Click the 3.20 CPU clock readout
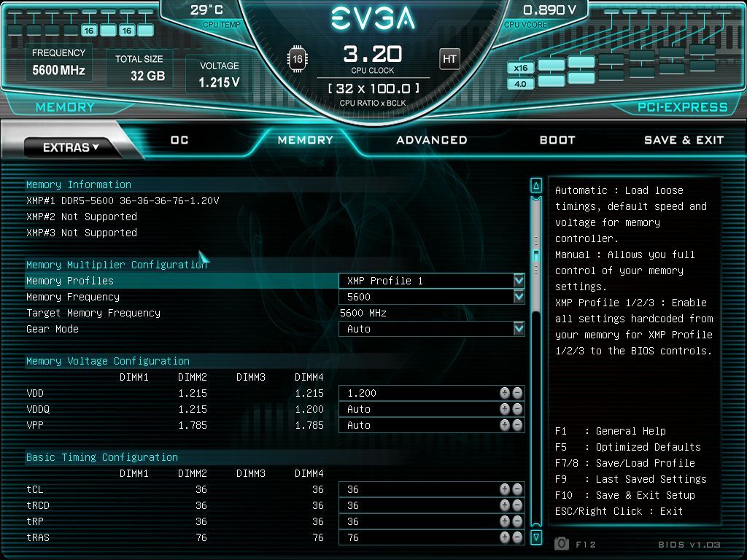 click(x=373, y=54)
